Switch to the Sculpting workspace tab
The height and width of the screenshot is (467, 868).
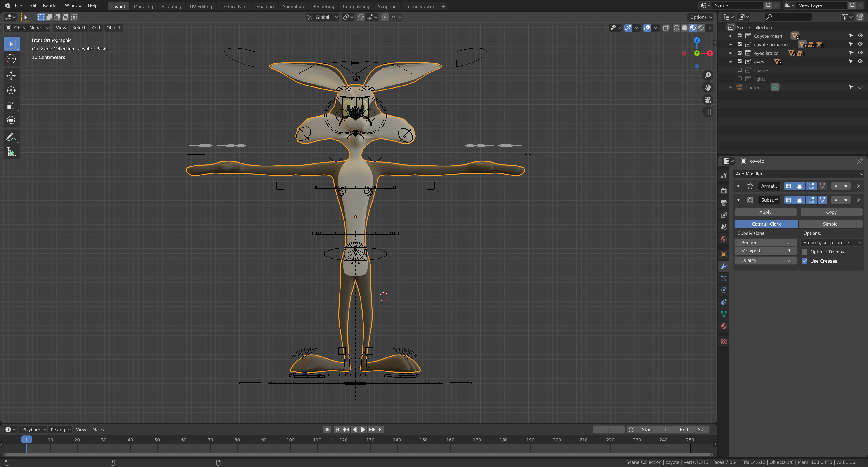click(x=171, y=6)
